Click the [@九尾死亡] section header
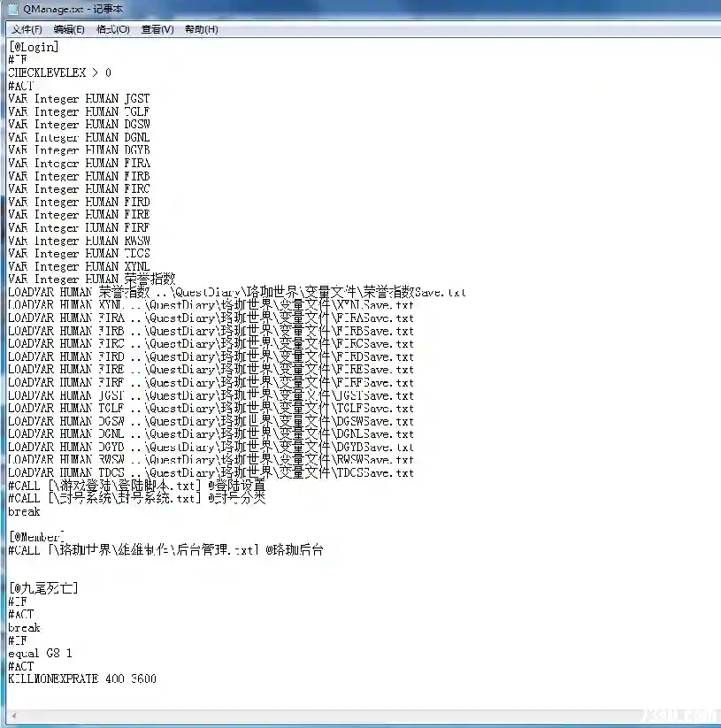 pyautogui.click(x=43, y=589)
